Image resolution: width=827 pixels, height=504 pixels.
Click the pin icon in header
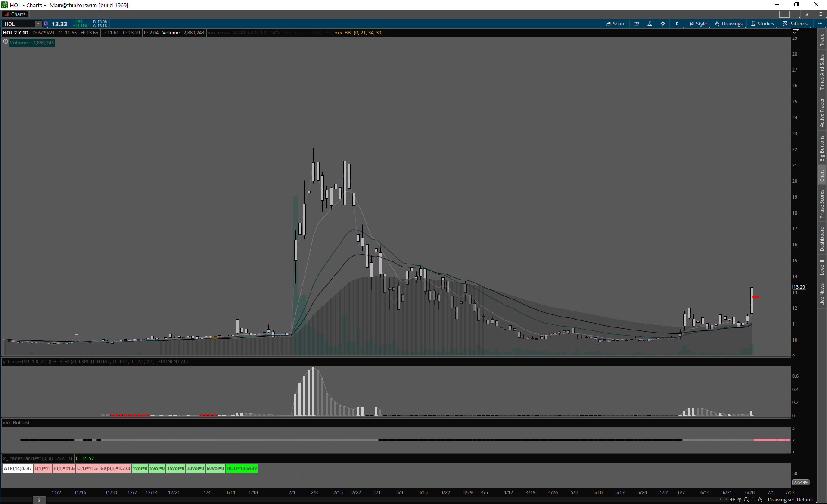(807, 14)
